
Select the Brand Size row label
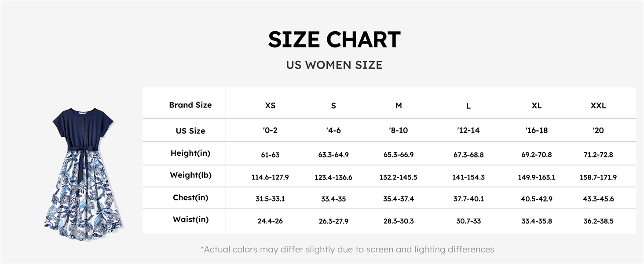coord(190,105)
